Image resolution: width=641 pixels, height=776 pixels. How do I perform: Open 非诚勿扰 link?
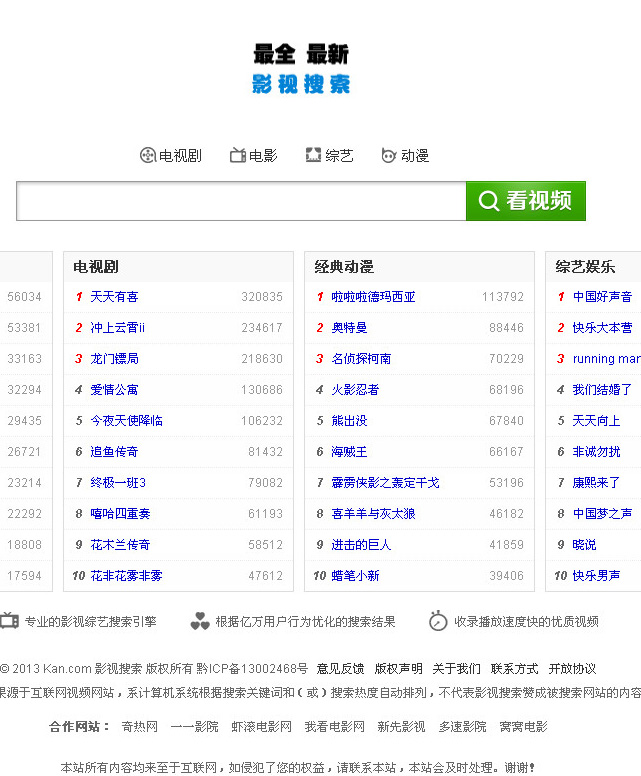tap(596, 452)
